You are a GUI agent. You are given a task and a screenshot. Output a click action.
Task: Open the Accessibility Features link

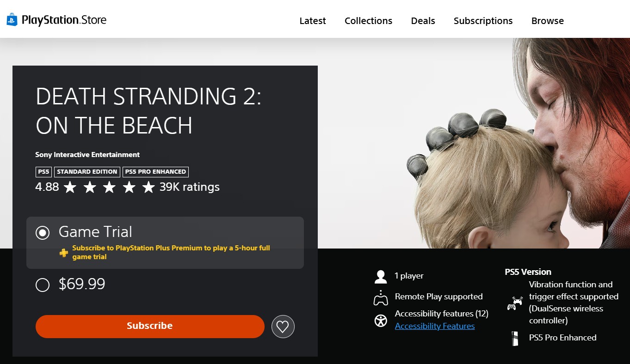tap(435, 326)
